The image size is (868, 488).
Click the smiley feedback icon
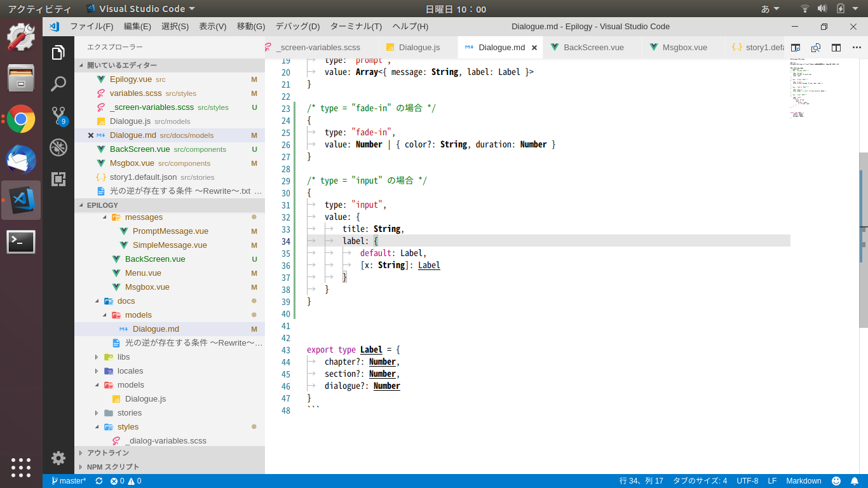point(836,481)
